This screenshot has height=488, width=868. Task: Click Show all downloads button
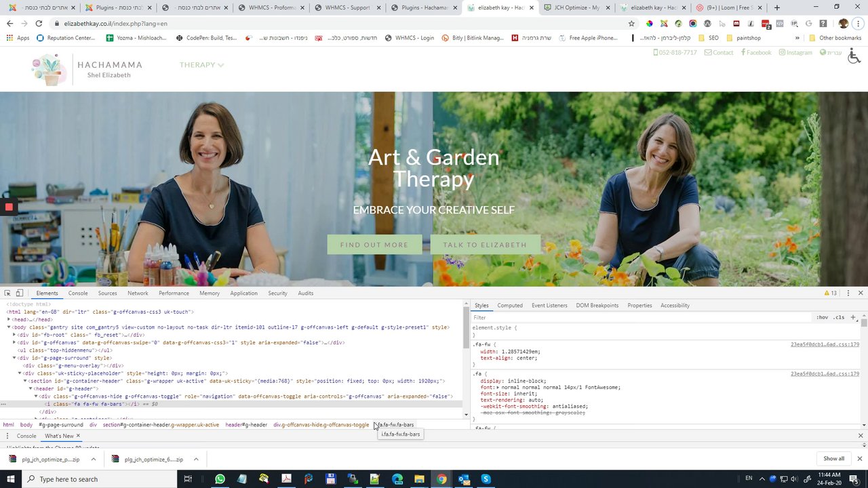[833, 459]
